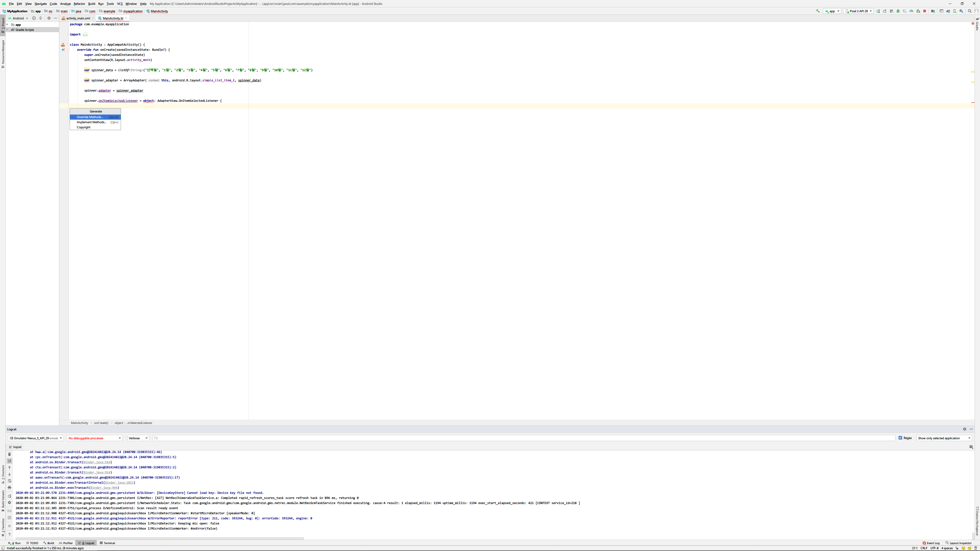Restart logcat with the green restart icon
Viewport: 980px width, 551px height.
coord(9,496)
